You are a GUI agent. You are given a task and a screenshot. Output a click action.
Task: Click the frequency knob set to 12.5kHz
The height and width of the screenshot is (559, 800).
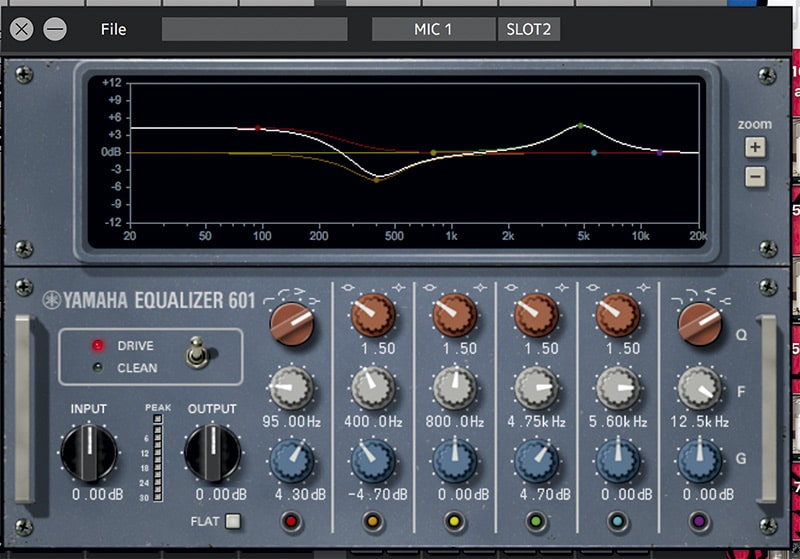(699, 388)
